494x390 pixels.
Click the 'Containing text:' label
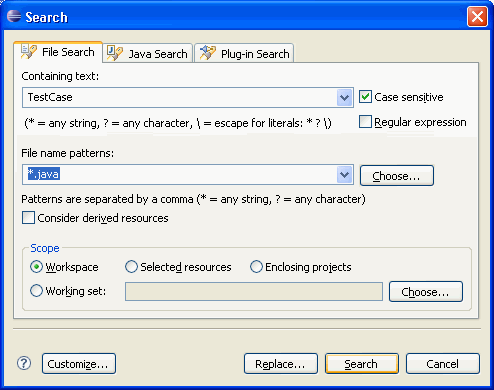pyautogui.click(x=60, y=76)
